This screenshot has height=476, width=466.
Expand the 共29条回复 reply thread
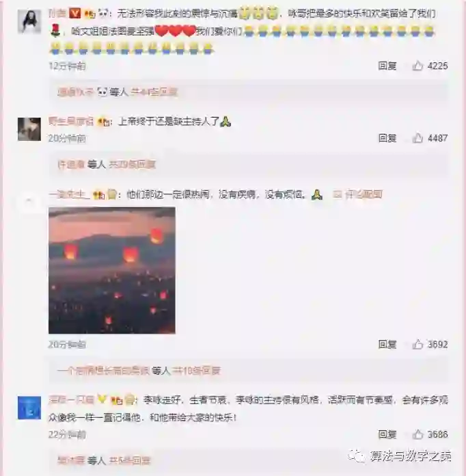point(132,164)
